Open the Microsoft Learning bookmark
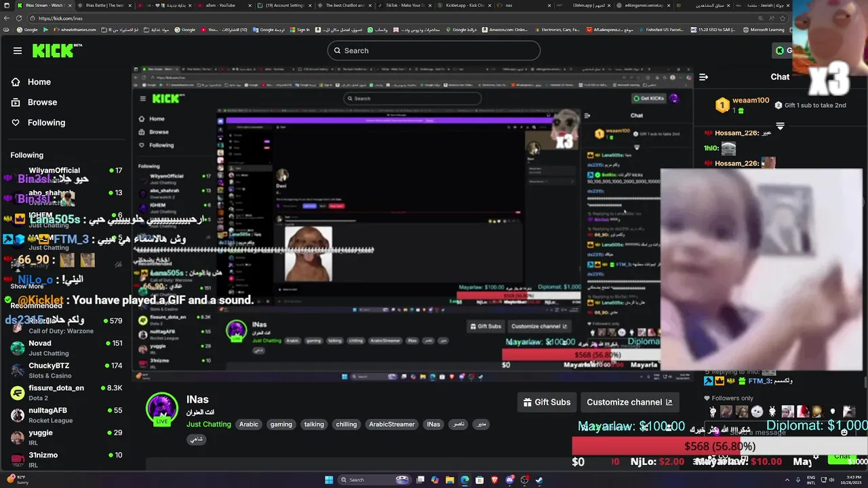 (x=764, y=30)
